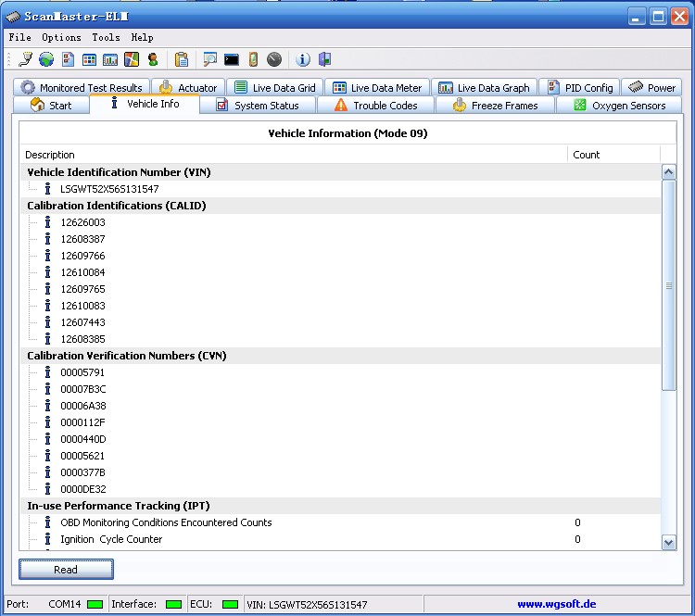This screenshot has height=616, width=695.
Task: Click the four-color map toolbar icon
Action: coord(132,59)
